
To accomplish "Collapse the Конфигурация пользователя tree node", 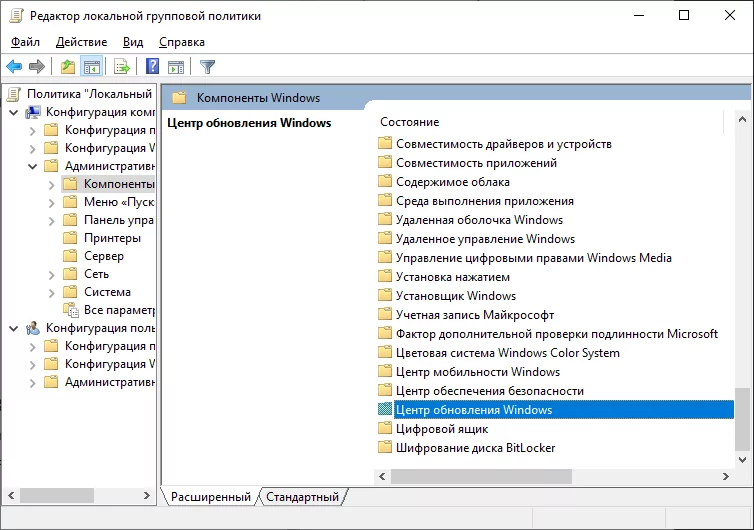I will (14, 328).
